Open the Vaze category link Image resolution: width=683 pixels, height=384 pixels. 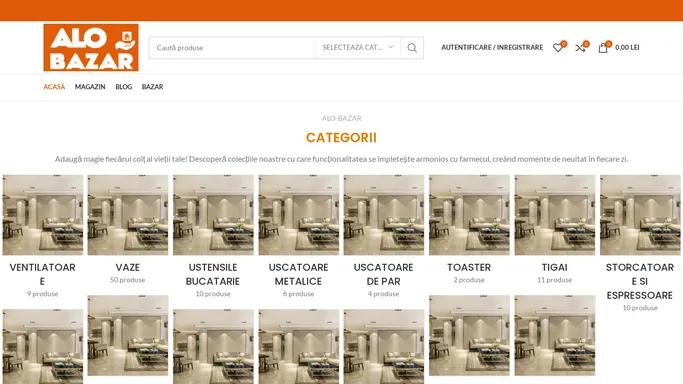pos(128,267)
